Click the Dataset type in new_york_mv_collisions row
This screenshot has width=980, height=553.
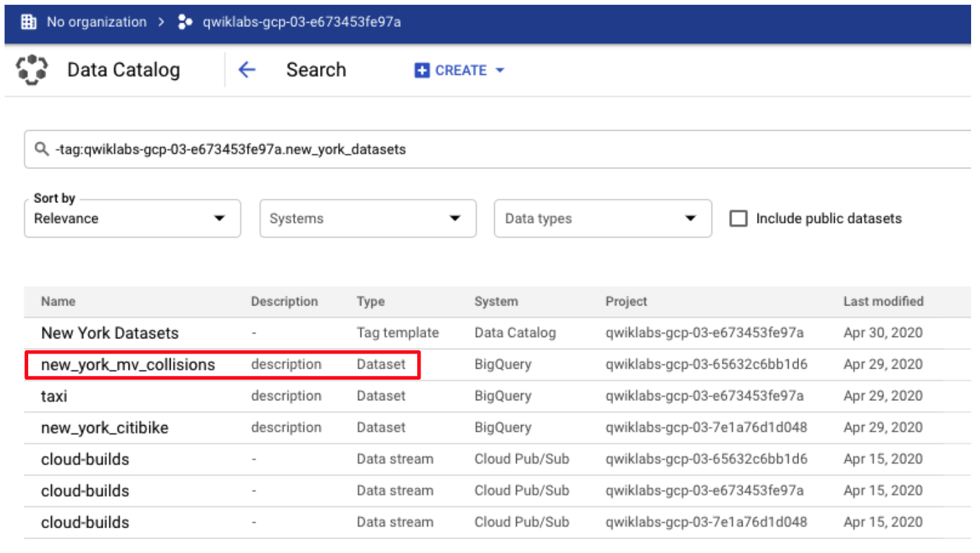(381, 365)
